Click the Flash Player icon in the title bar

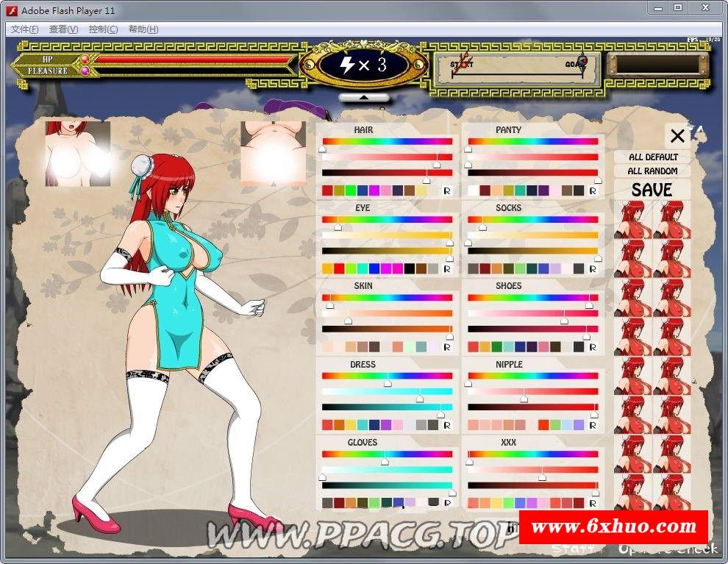(x=11, y=10)
